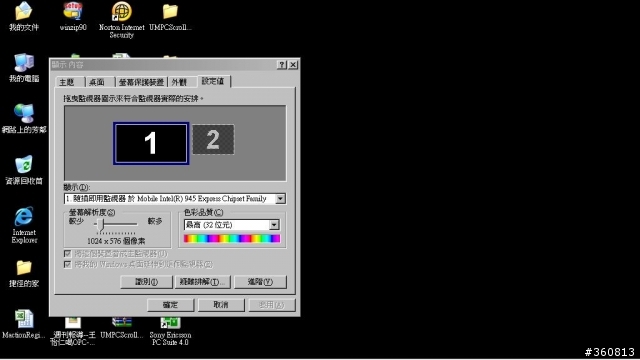Open the 螢幕保護裝置 tab
640x360 pixels.
[141, 82]
